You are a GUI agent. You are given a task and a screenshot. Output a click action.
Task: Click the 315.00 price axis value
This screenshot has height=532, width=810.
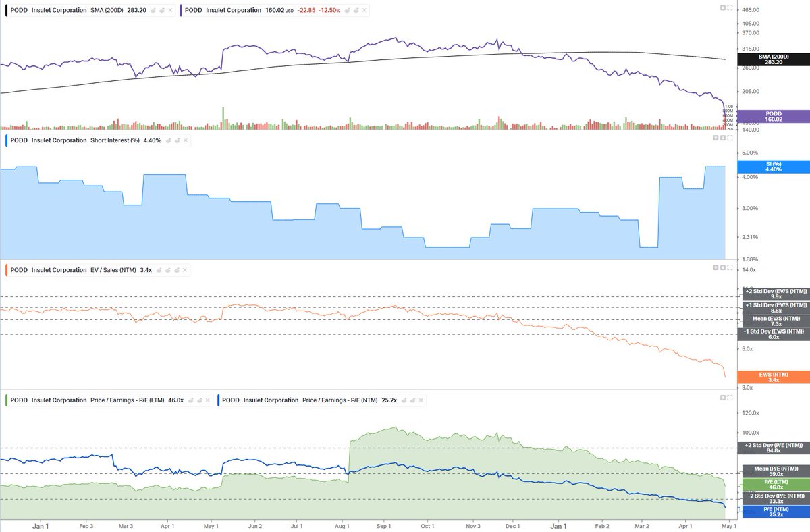tap(750, 49)
